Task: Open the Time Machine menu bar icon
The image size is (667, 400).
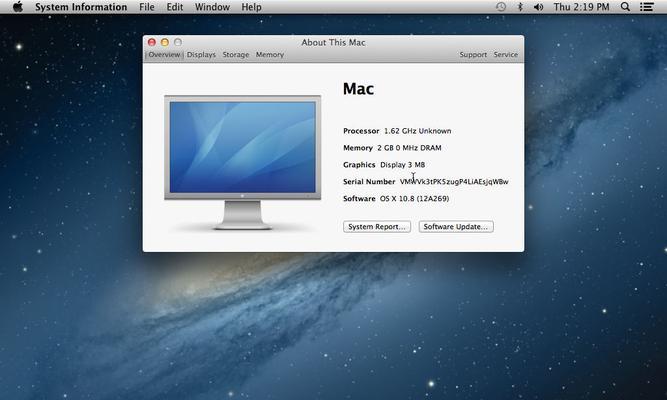Action: (x=501, y=7)
